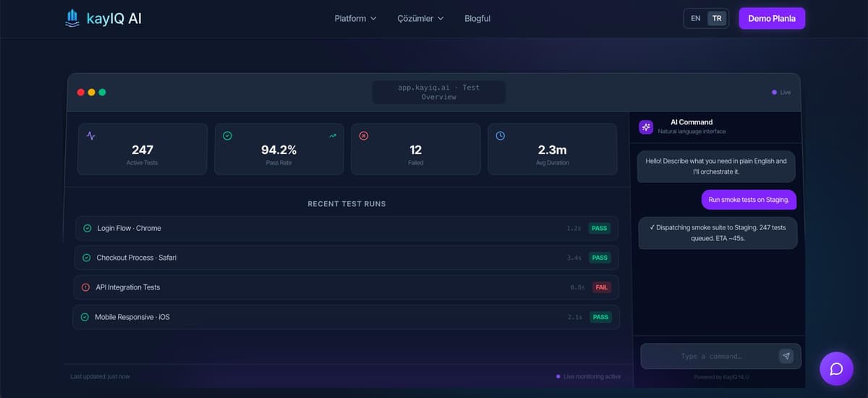Click the Live status indicator
The image size is (868, 398).
(781, 92)
